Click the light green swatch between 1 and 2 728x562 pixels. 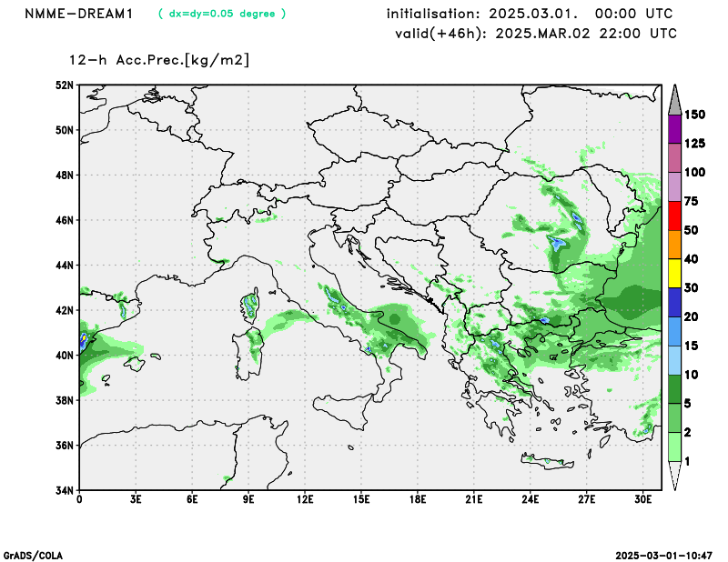click(674, 447)
